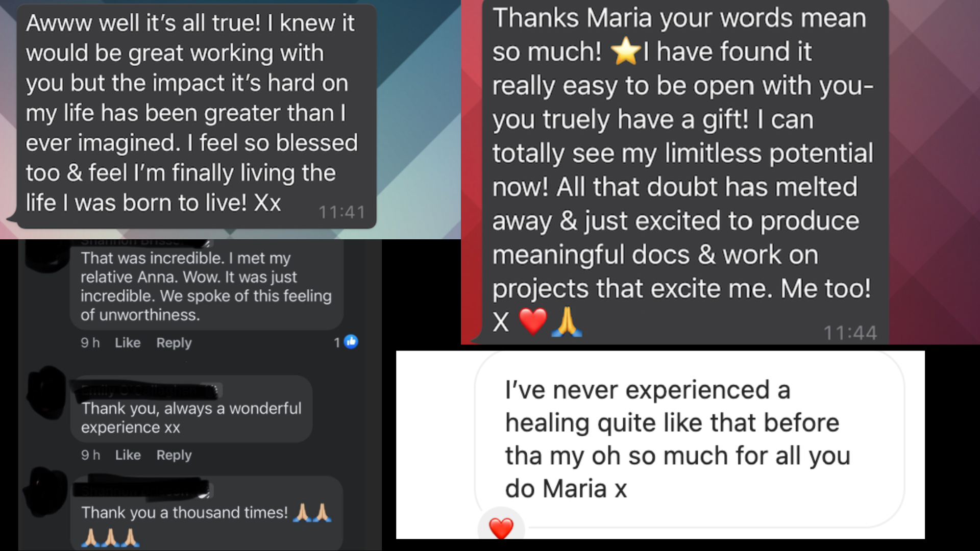The height and width of the screenshot is (551, 980).
Task: Click the 9 h timestamp under wonderful experience
Action: tap(90, 455)
